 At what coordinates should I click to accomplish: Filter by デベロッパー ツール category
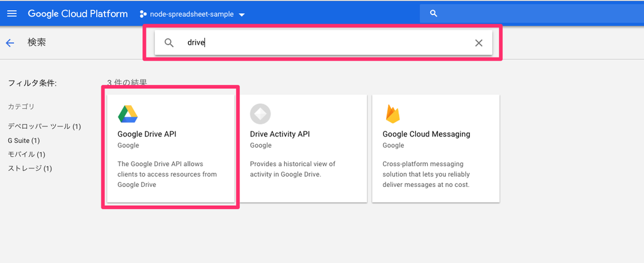tap(45, 126)
